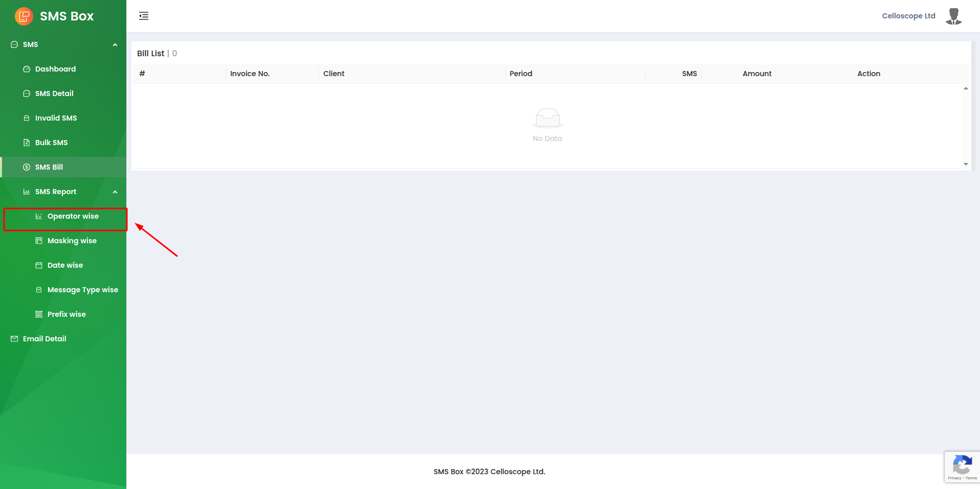Collapse the sidebar with the menu fold icon

[x=144, y=16]
